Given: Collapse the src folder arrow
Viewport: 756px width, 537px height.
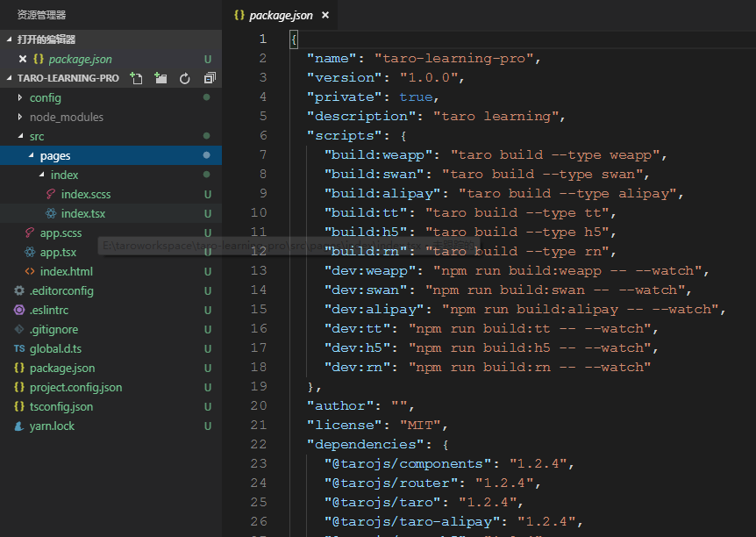Looking at the screenshot, I should [20, 136].
